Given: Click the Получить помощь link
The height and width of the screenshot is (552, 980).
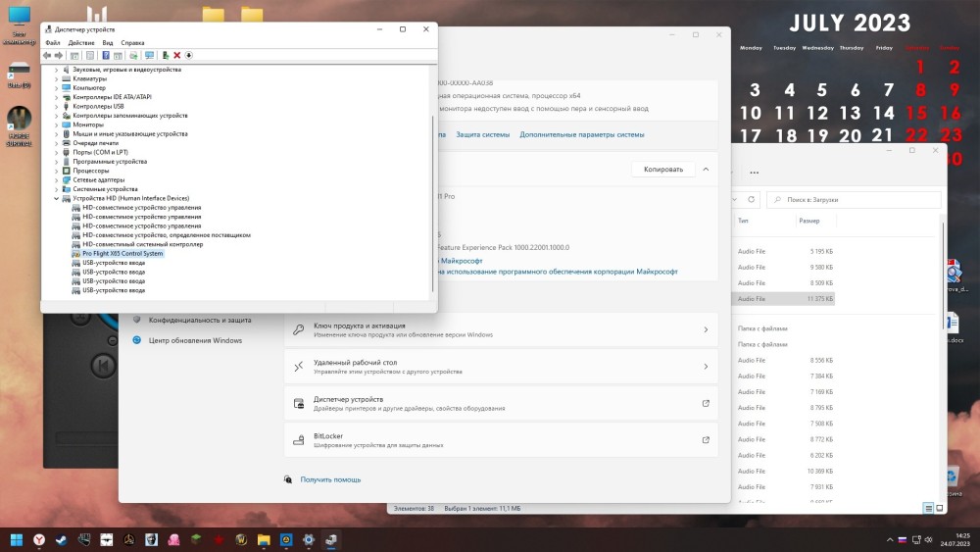Looking at the screenshot, I should pyautogui.click(x=330, y=479).
